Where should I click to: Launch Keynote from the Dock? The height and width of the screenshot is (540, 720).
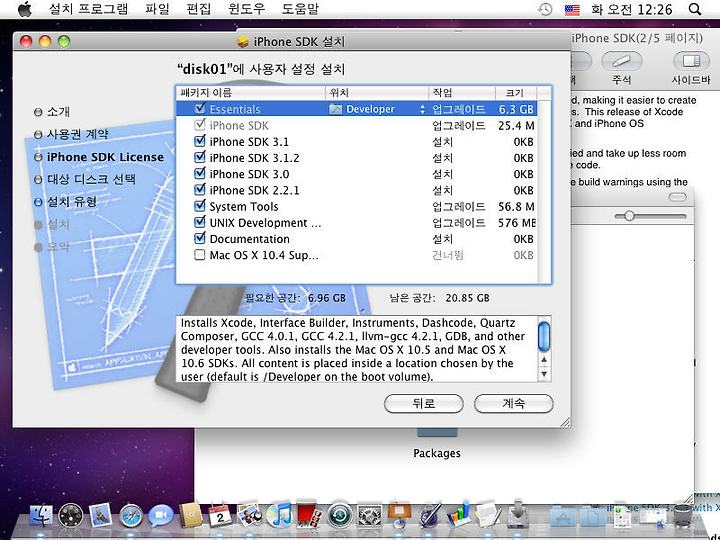coord(399,514)
